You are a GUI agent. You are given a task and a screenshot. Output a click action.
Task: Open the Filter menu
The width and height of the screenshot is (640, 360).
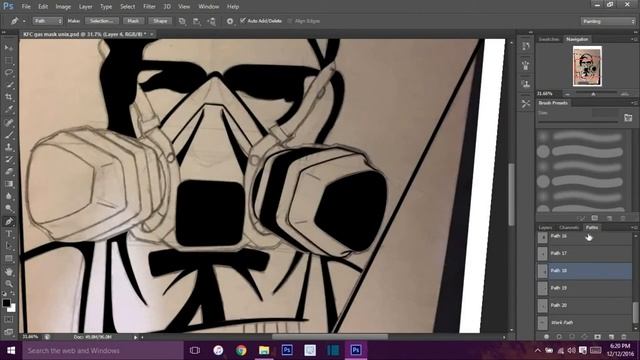pyautogui.click(x=149, y=7)
